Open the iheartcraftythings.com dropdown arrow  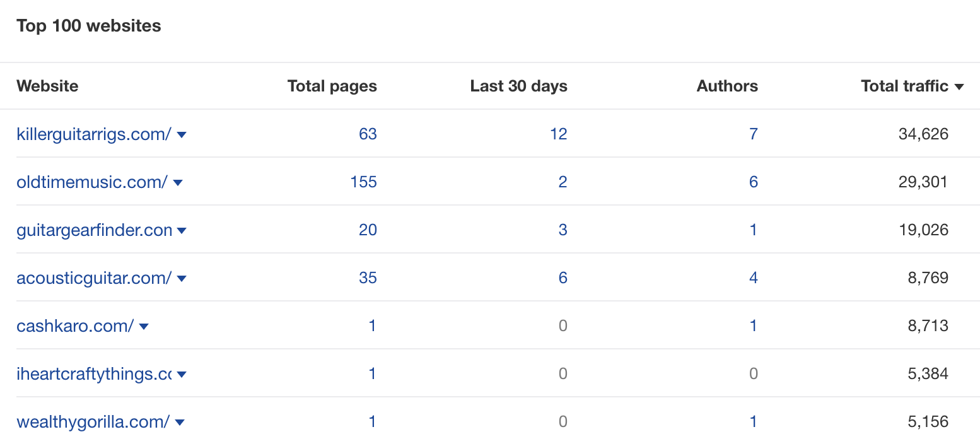pos(182,375)
